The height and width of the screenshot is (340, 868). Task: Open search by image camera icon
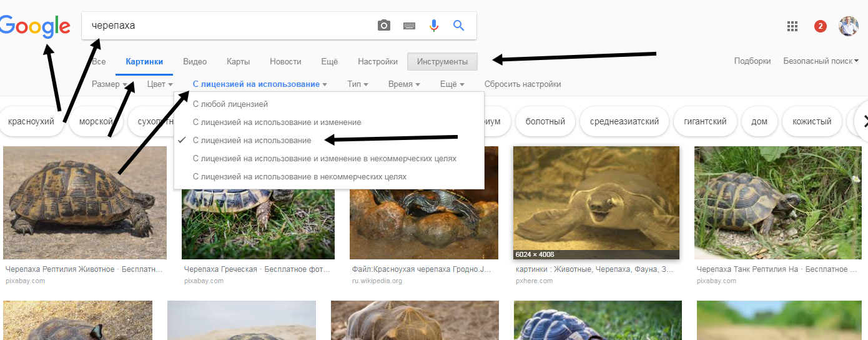pyautogui.click(x=384, y=26)
